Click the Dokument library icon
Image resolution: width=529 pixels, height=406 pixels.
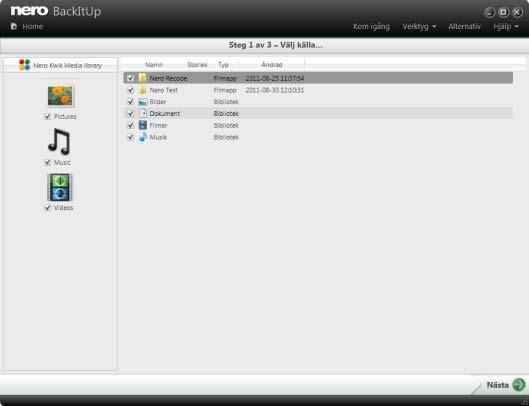point(143,113)
